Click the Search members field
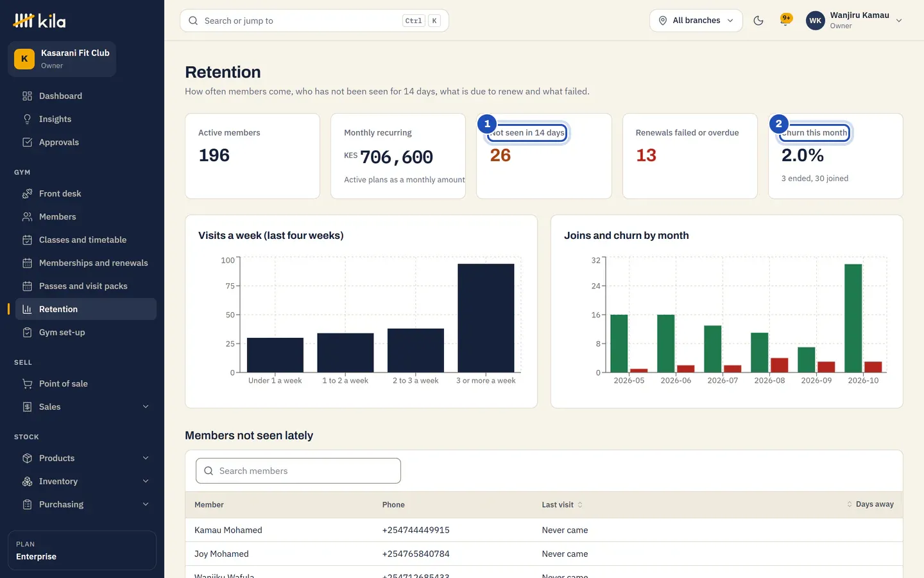 tap(298, 471)
